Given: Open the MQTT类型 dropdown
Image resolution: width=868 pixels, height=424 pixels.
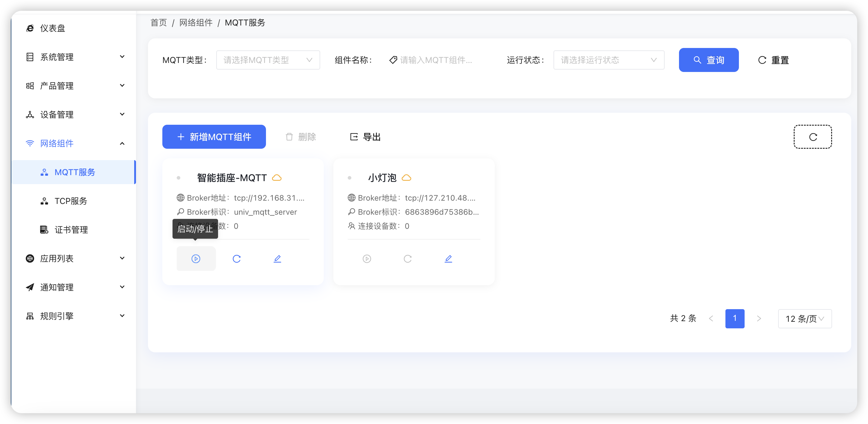Looking at the screenshot, I should click(268, 60).
